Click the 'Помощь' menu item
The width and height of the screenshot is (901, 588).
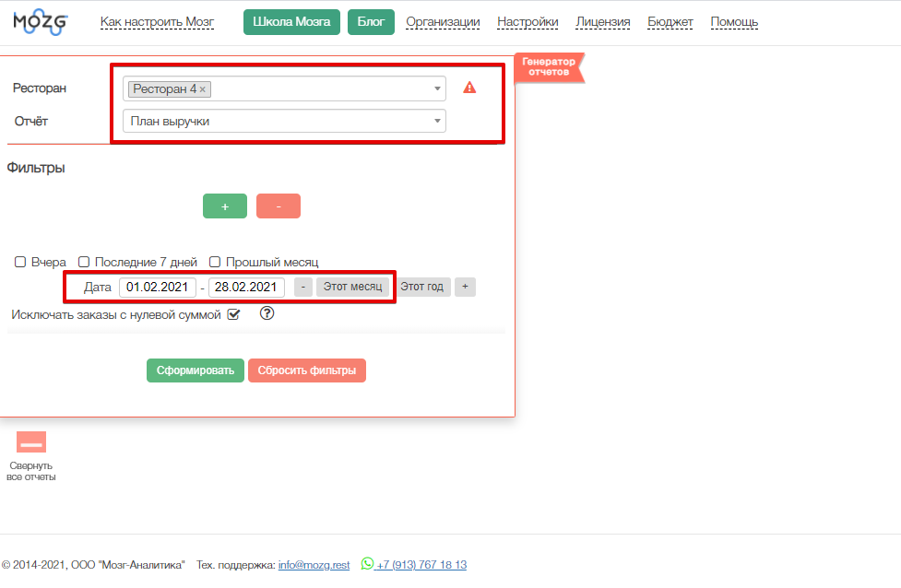[x=734, y=22]
